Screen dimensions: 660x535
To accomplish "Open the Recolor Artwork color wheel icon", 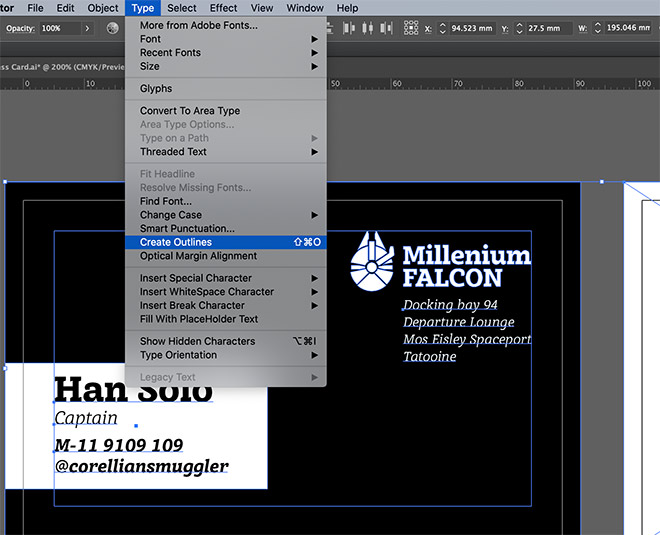I will tap(112, 28).
